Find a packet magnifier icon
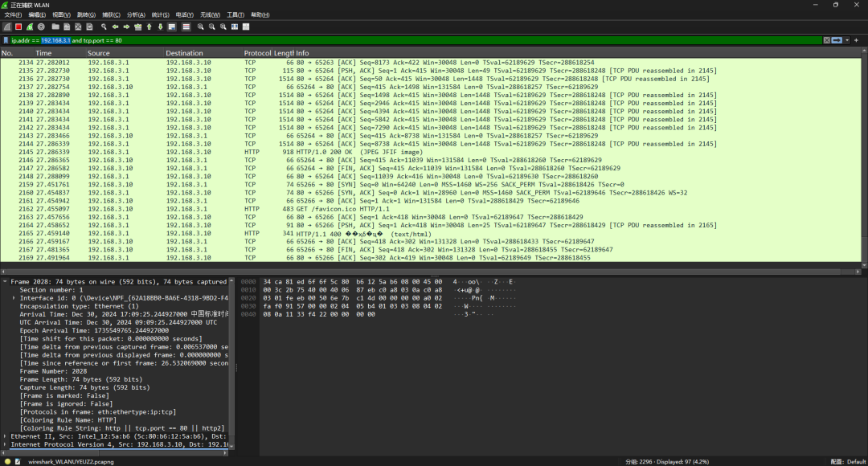The image size is (868, 466). (x=104, y=27)
